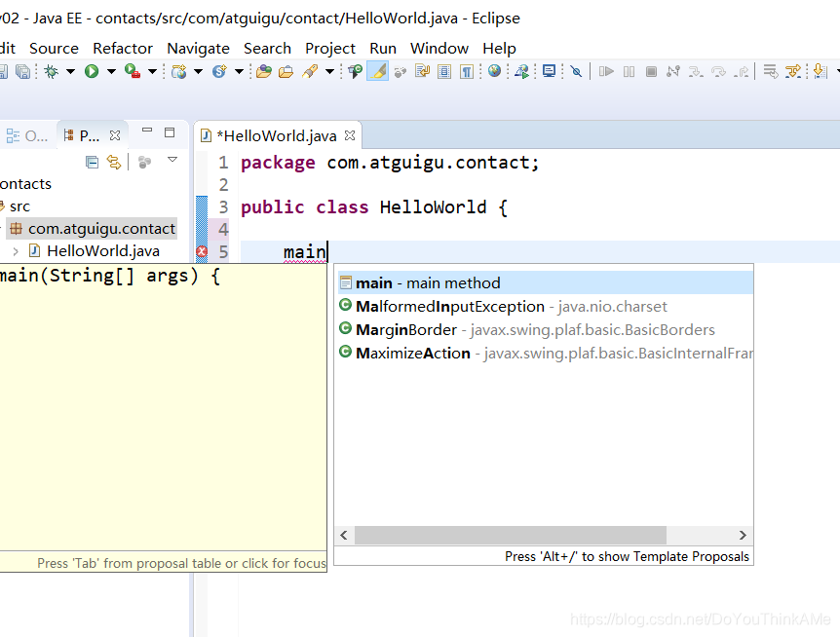
Task: Open the External Tools dropdown arrow
Action: [x=152, y=71]
